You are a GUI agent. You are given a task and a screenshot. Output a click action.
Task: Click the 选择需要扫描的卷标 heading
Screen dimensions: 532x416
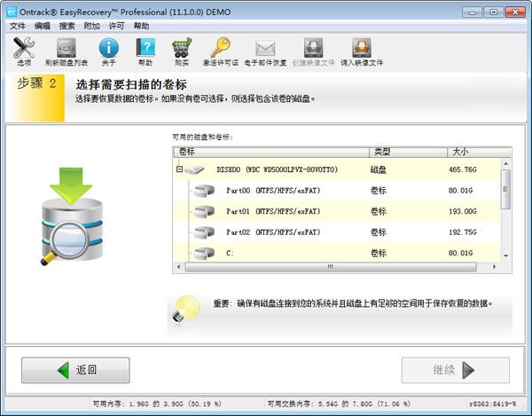click(x=131, y=84)
